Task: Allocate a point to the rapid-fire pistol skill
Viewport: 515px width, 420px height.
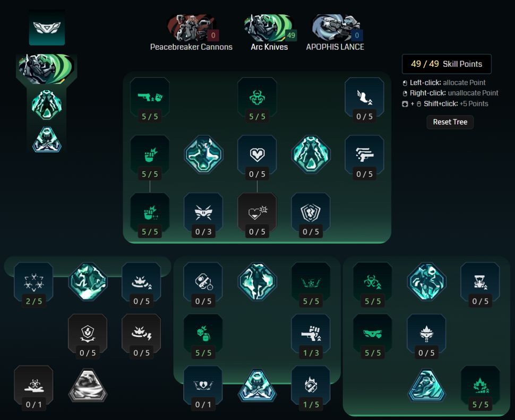Action: [364, 155]
